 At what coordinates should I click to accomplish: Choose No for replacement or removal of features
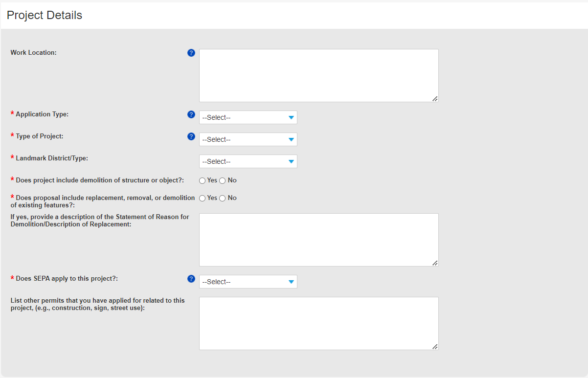(x=223, y=198)
